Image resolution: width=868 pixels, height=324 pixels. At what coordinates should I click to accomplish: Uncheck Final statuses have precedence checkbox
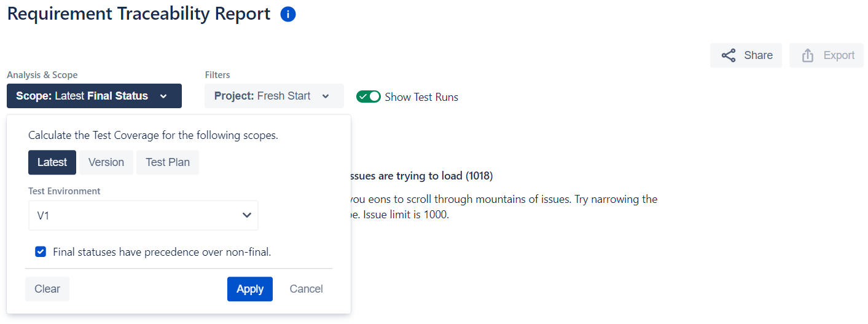[41, 251]
